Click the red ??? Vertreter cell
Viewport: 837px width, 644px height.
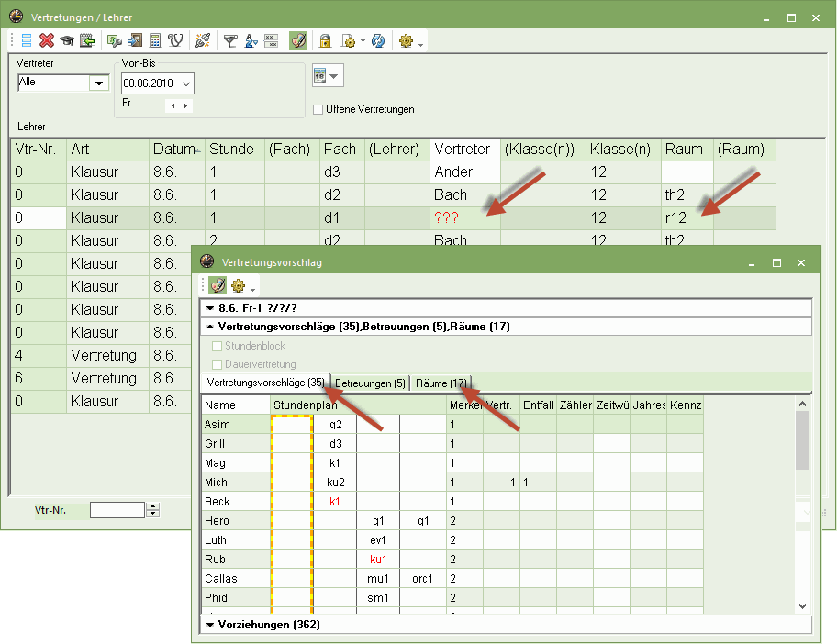(465, 217)
